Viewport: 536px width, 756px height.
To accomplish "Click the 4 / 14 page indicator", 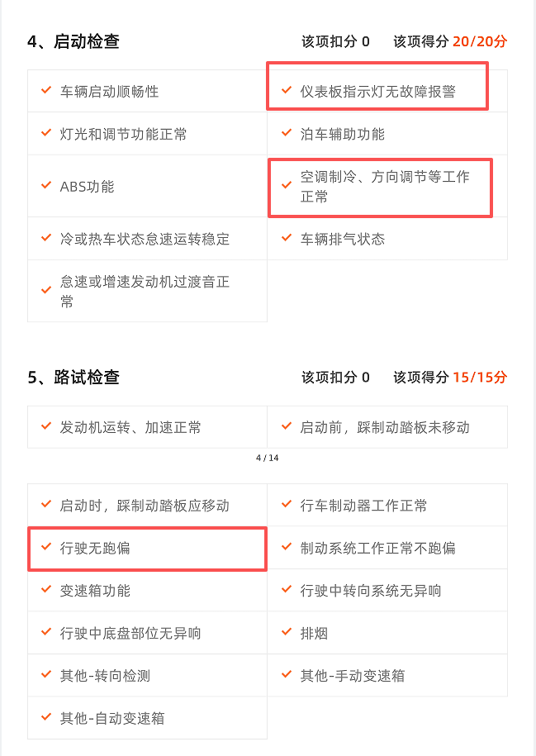I will 268,458.
